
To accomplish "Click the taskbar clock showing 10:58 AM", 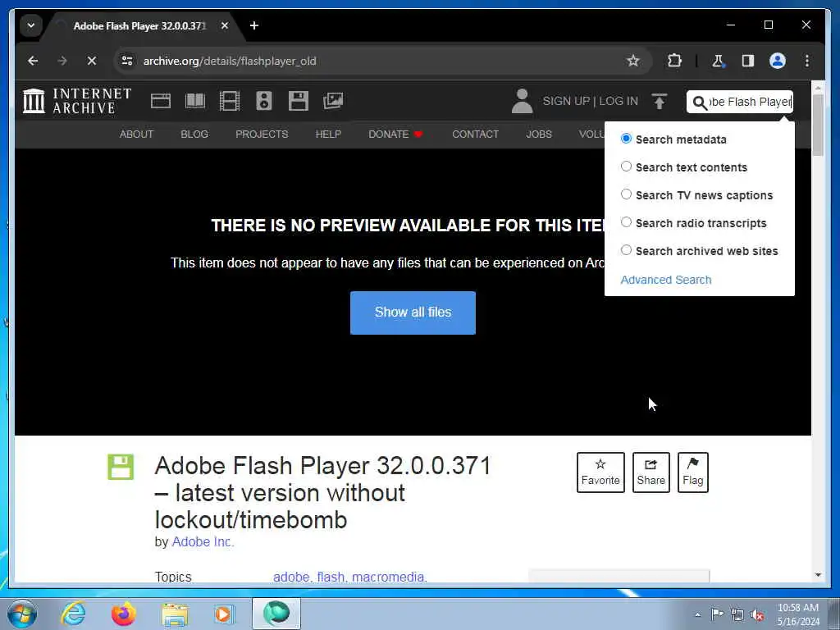I will point(798,614).
